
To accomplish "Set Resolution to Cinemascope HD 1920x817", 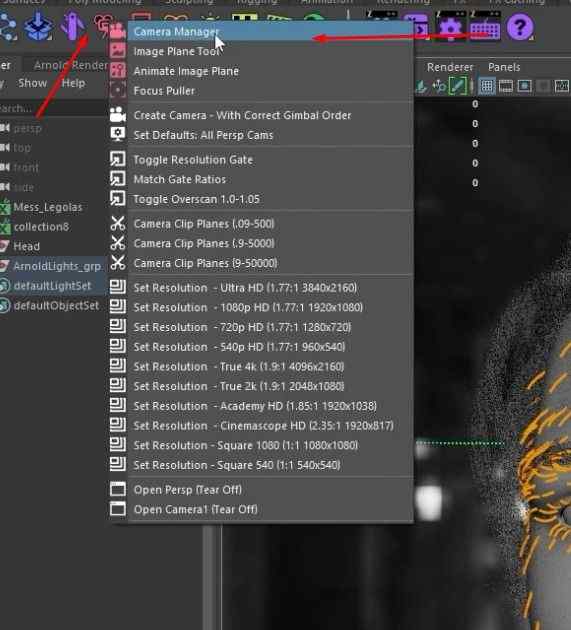I will [x=261, y=425].
